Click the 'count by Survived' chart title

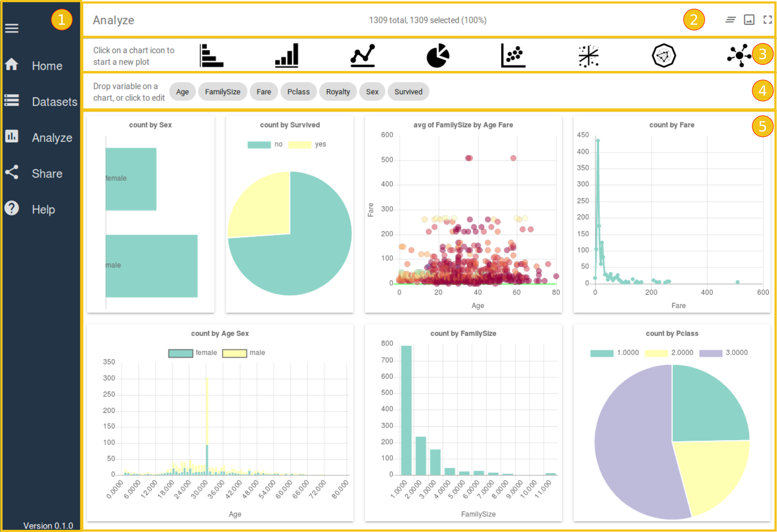pos(290,125)
